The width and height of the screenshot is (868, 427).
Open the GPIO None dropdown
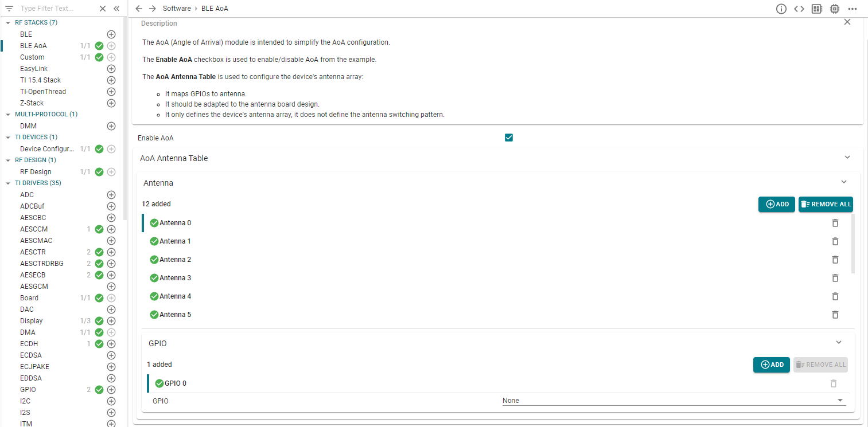(x=673, y=401)
